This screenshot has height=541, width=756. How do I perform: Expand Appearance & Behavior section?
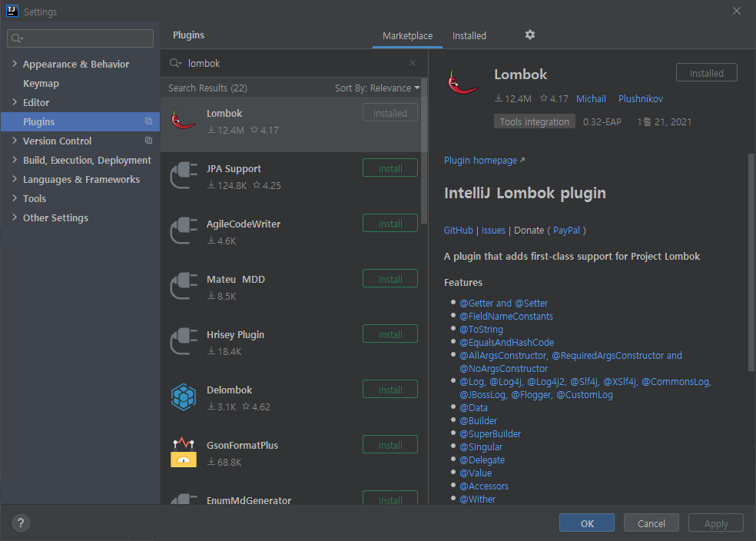point(15,64)
